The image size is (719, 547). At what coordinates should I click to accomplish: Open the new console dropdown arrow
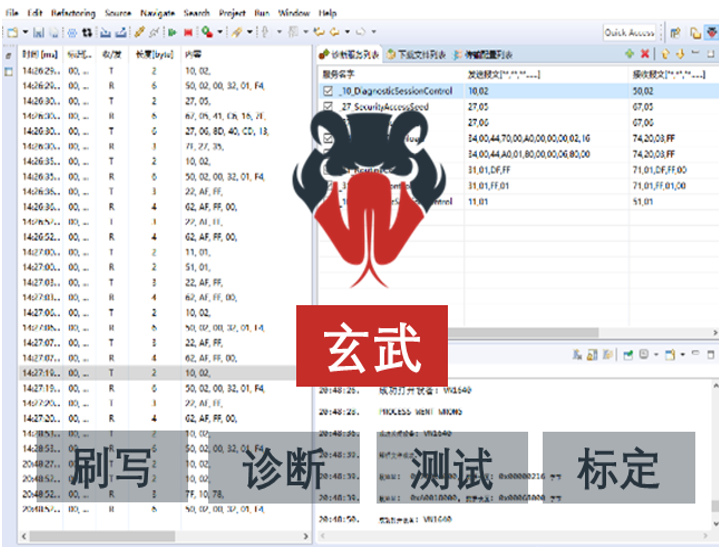(682, 354)
